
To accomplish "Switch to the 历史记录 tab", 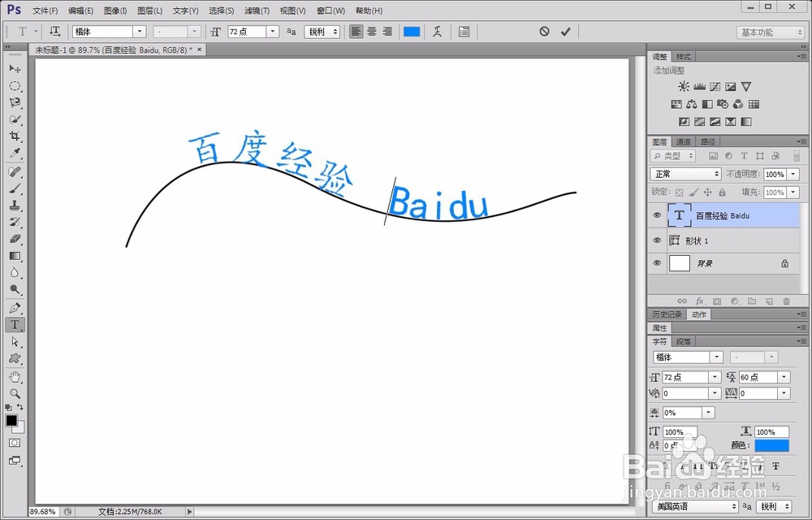I will point(667,314).
